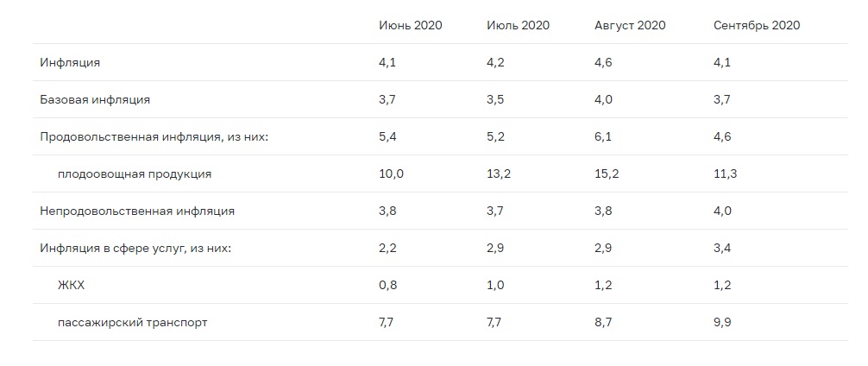Click the Август 2020 column header
The width and height of the screenshot is (868, 366).
[x=630, y=25]
